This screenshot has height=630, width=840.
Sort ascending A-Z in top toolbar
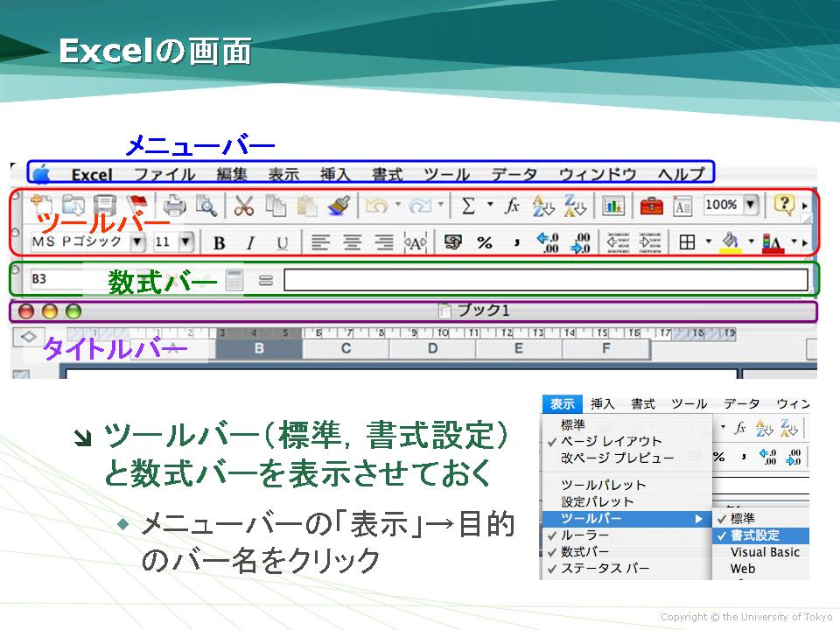(543, 205)
